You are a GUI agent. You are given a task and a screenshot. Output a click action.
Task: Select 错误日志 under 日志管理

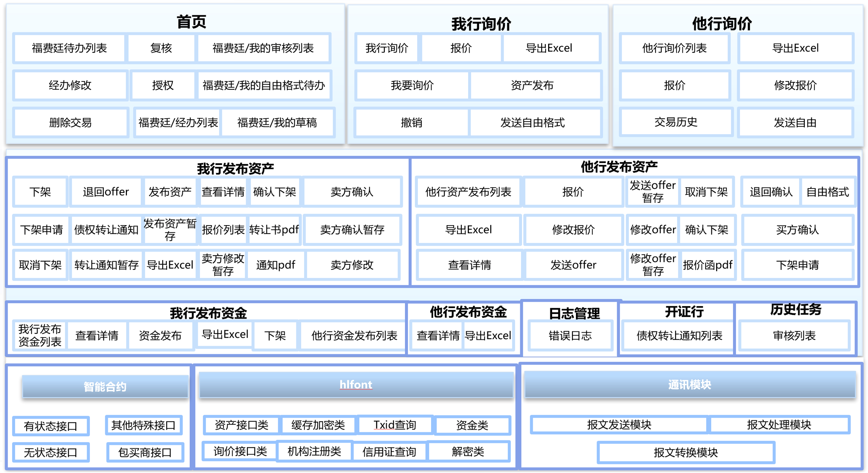tap(570, 335)
